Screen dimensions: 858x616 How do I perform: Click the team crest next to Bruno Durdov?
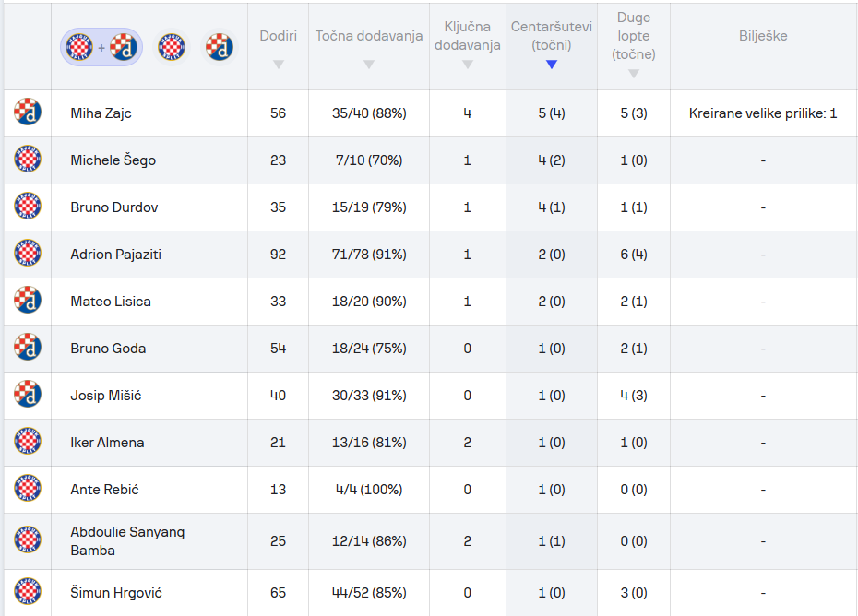tap(28, 207)
